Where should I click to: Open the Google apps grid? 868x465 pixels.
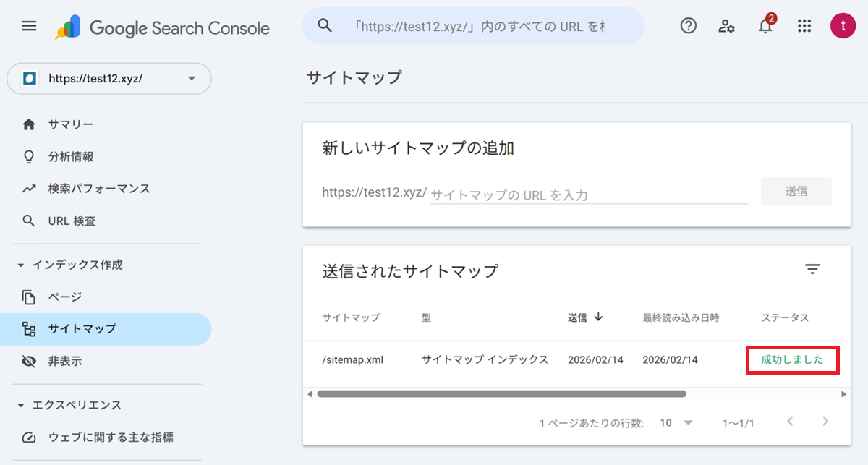pyautogui.click(x=804, y=27)
